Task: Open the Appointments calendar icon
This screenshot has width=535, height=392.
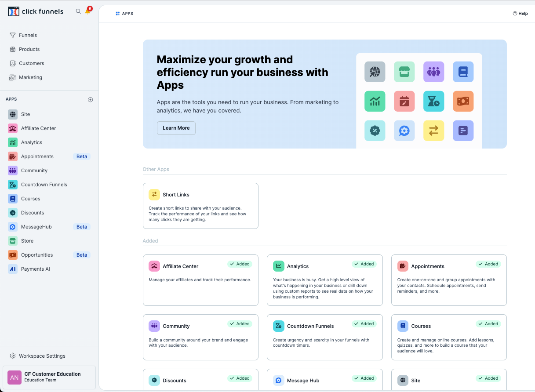Action: click(12, 156)
